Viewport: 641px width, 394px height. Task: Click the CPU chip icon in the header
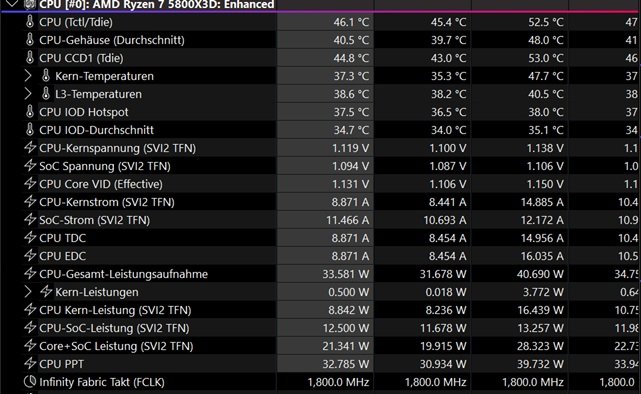click(x=30, y=4)
